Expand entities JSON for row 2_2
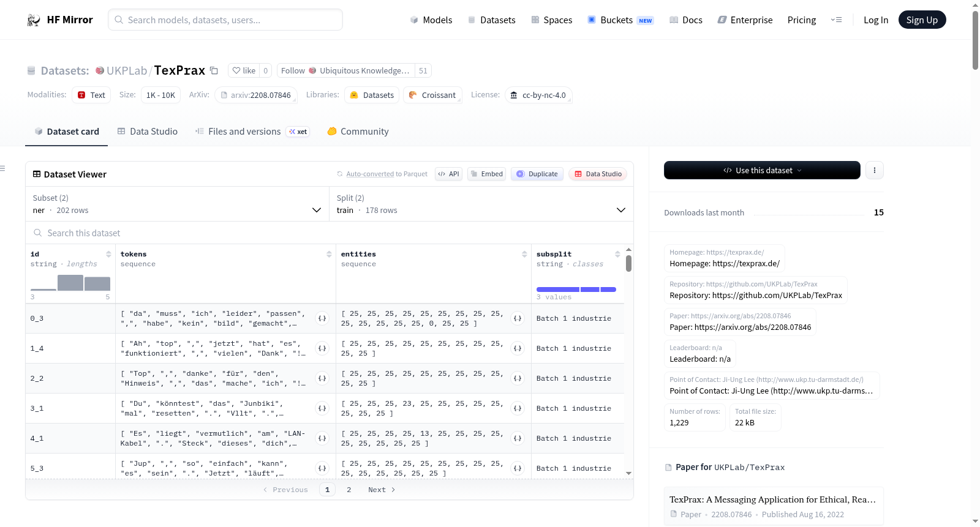The width and height of the screenshot is (980, 527). (x=518, y=378)
